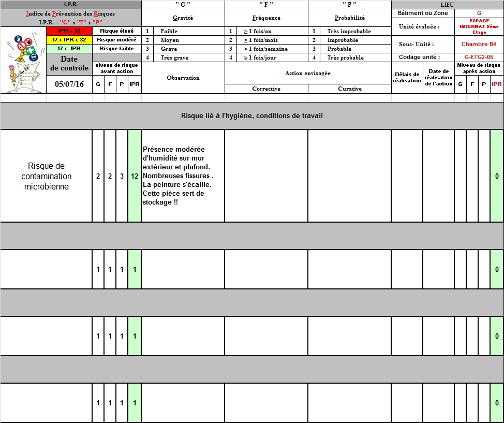504x423 pixels.
Task: Select the unit code cell G-ETG2-05
Action: coord(479,57)
